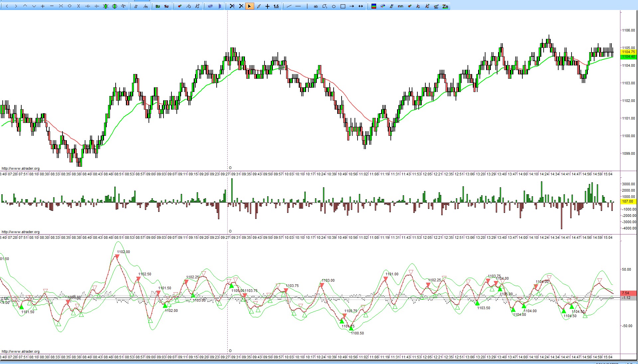
Task: Click the Zn toolbar button
Action: pos(445,6)
